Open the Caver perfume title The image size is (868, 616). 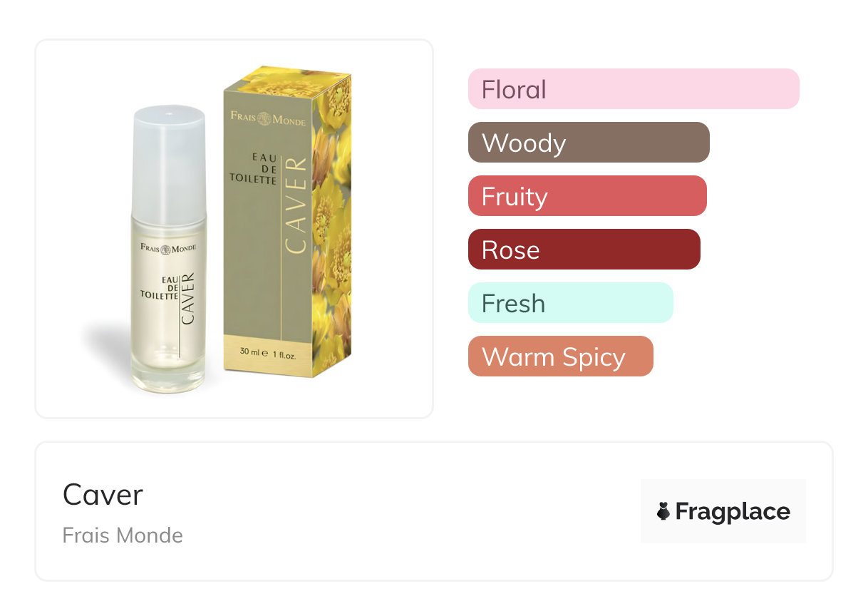coord(103,494)
